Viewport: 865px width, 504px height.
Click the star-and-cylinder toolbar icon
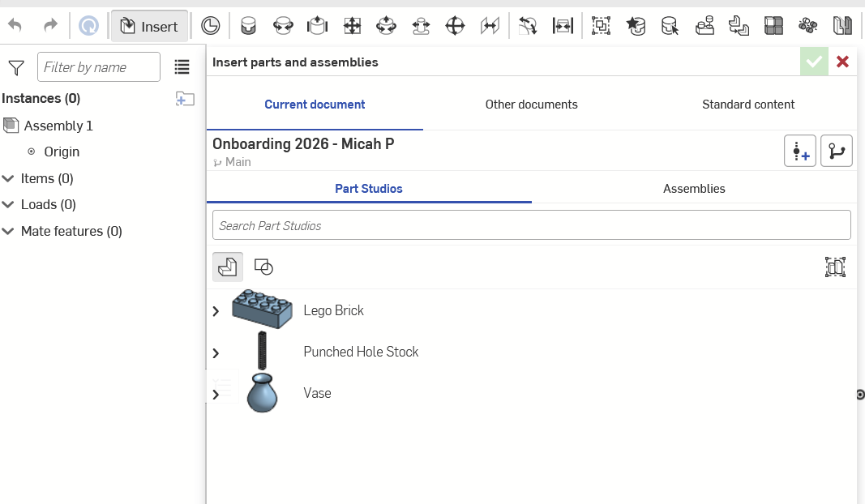pyautogui.click(x=636, y=25)
